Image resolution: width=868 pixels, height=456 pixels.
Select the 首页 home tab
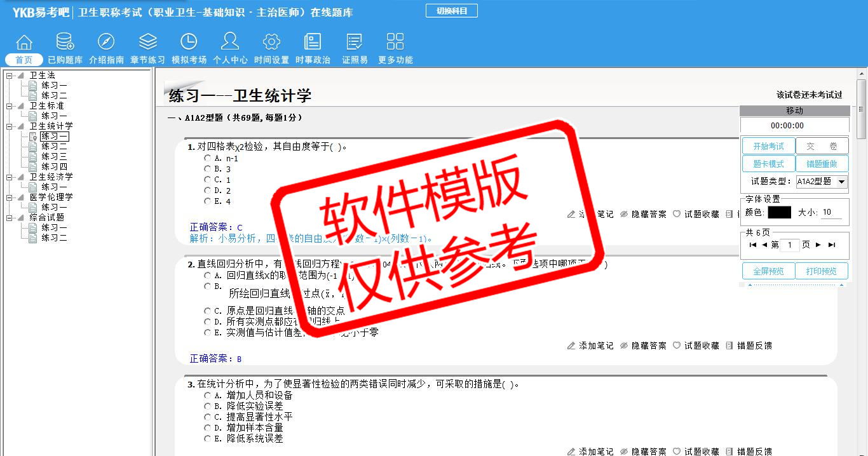tap(24, 60)
